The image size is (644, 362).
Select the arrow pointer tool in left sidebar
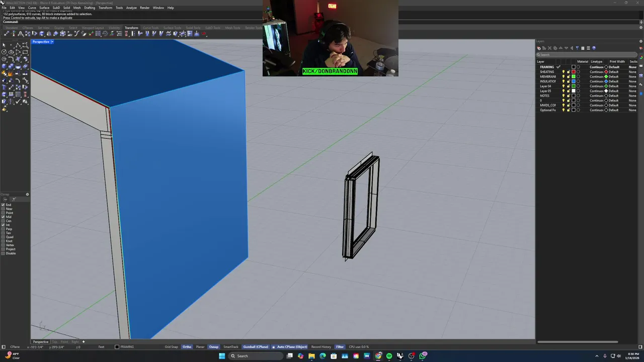(x=4, y=45)
